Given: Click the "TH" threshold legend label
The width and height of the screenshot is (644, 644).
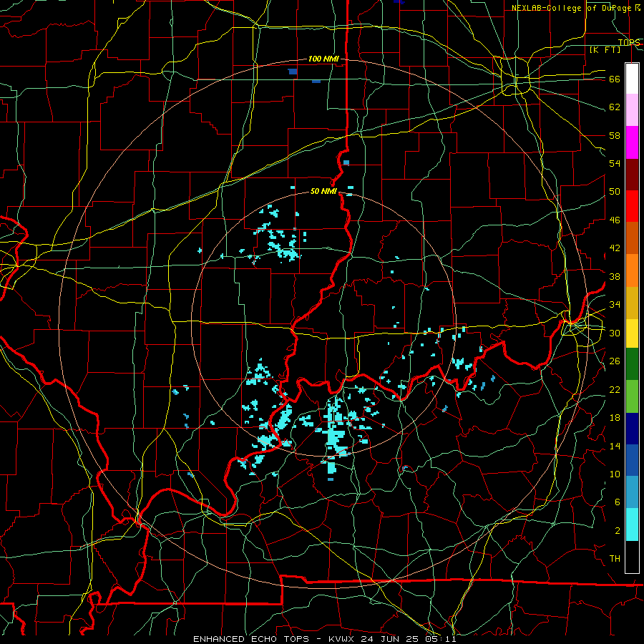Looking at the screenshot, I should point(615,559).
